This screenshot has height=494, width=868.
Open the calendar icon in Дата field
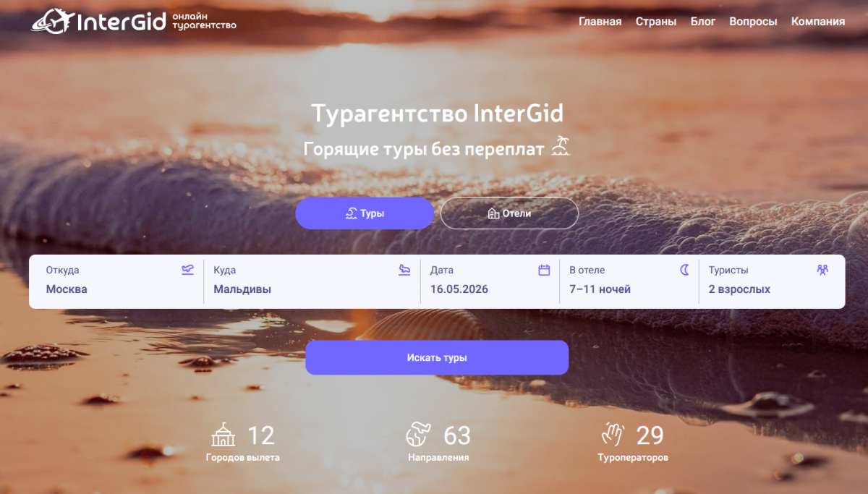(544, 270)
